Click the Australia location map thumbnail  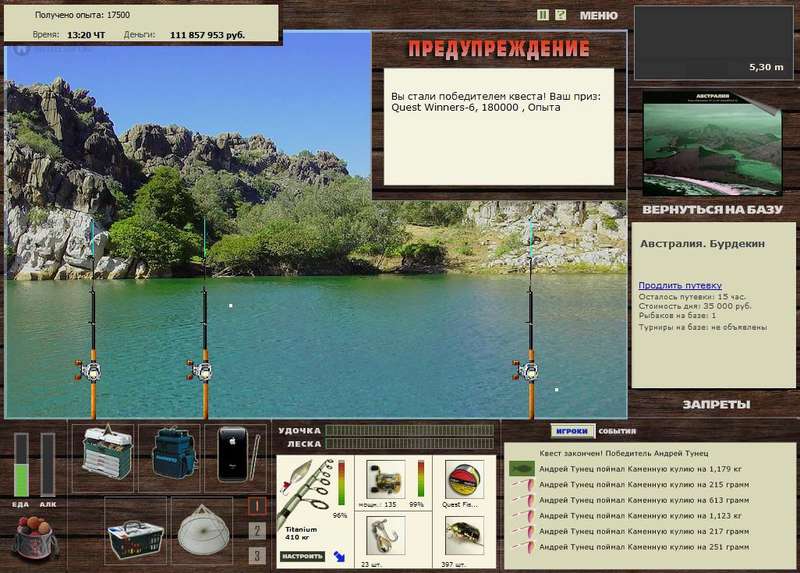pyautogui.click(x=712, y=144)
